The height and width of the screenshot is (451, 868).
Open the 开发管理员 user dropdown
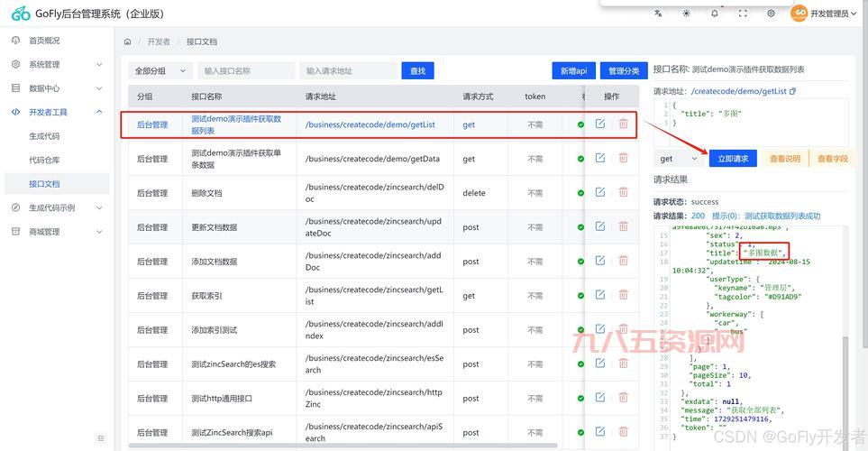(833, 14)
